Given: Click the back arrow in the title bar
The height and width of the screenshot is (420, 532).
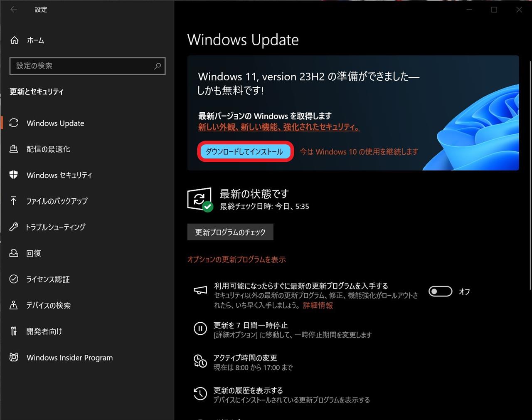Looking at the screenshot, I should (x=14, y=9).
